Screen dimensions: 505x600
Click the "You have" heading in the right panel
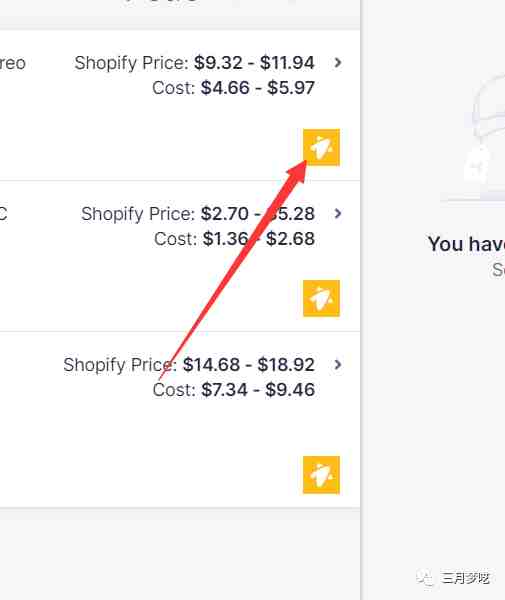[x=466, y=244]
